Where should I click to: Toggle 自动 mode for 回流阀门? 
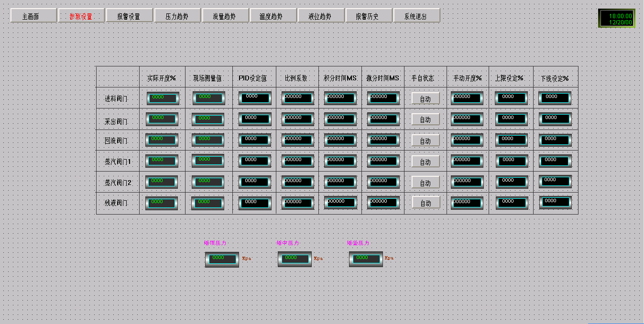[425, 140]
